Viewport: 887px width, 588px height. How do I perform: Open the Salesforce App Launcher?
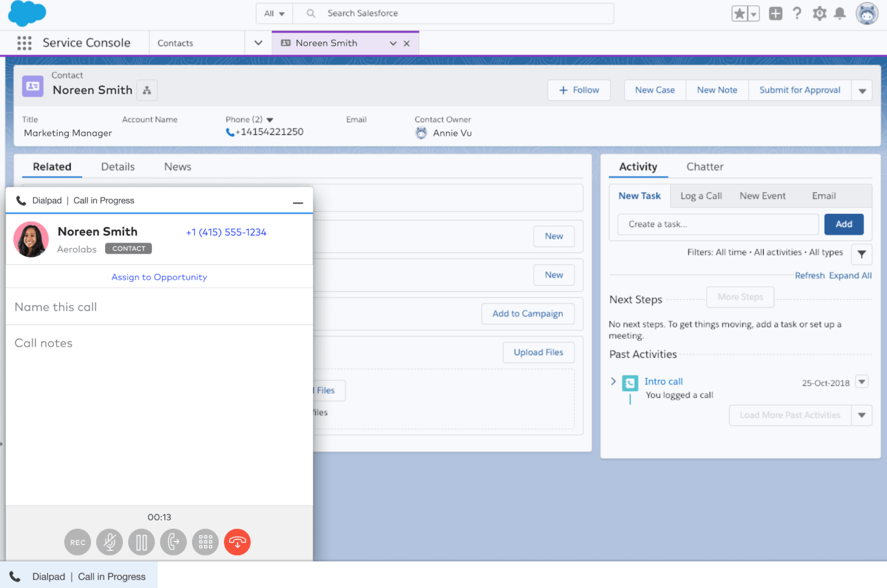24,43
